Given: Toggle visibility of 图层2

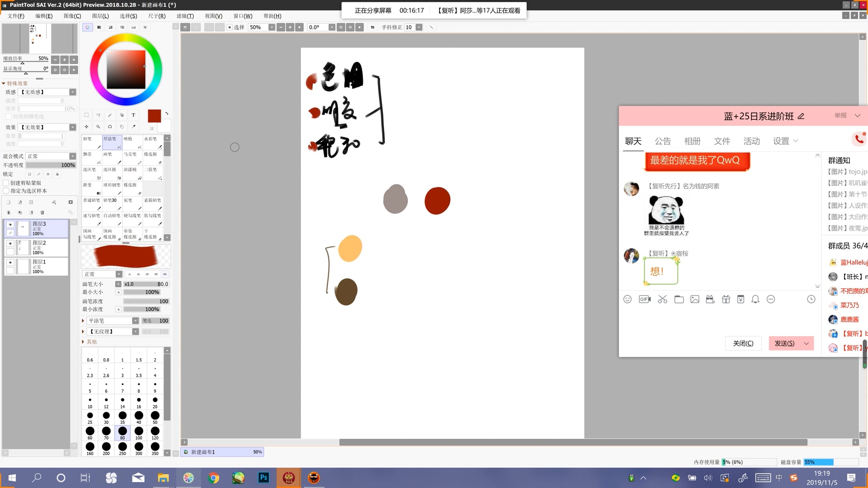Looking at the screenshot, I should coord(10,244).
